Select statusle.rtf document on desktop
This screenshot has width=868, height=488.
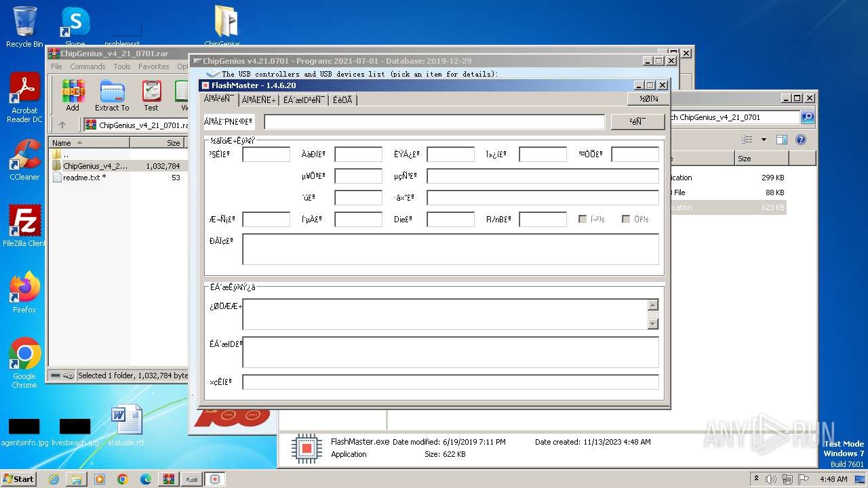pos(126,426)
